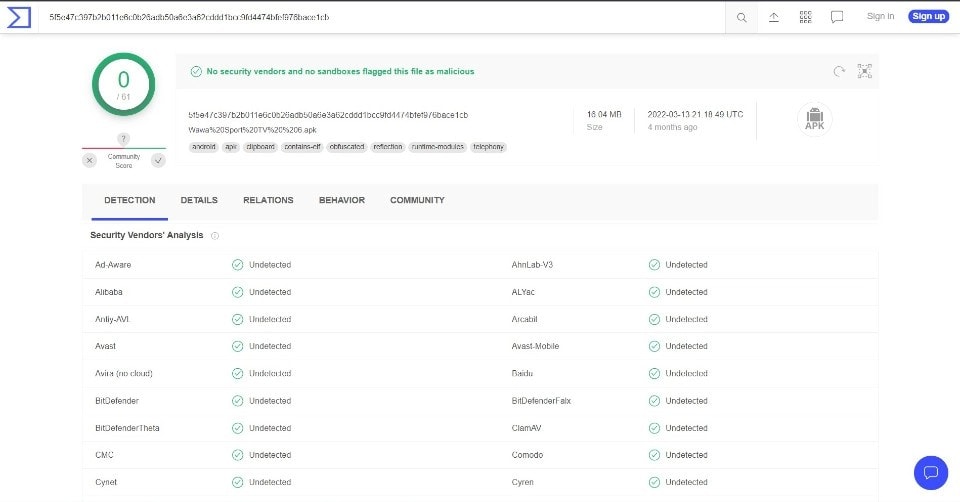The height and width of the screenshot is (502, 960).
Task: Click ALYac Undetected check icon
Action: 654,292
